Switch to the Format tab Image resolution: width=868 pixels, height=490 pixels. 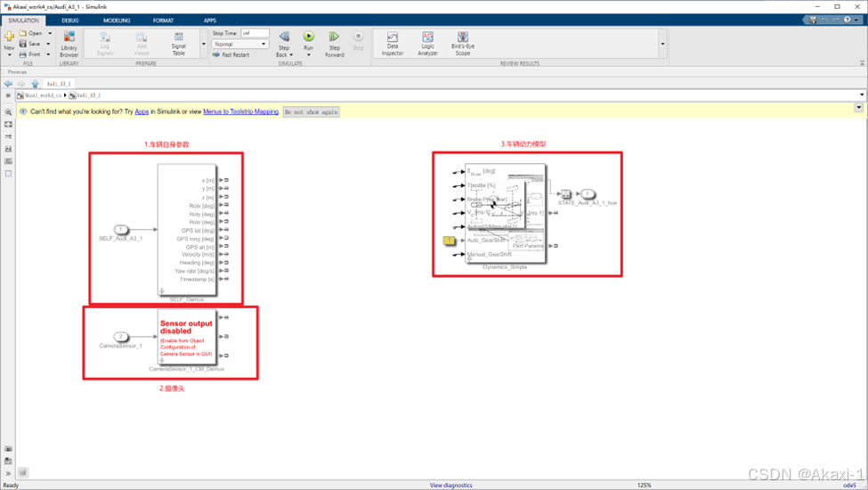point(163,20)
